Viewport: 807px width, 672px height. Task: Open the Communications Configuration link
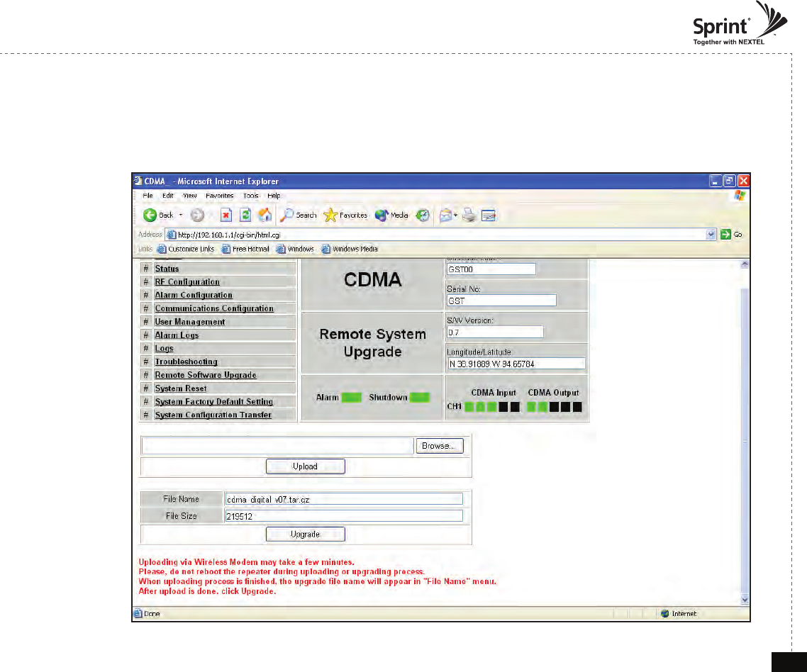click(x=214, y=309)
